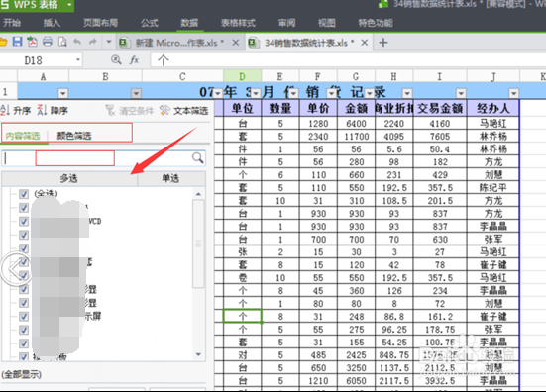
Task: Click (全部显示) show all link
Action: pyautogui.click(x=21, y=374)
